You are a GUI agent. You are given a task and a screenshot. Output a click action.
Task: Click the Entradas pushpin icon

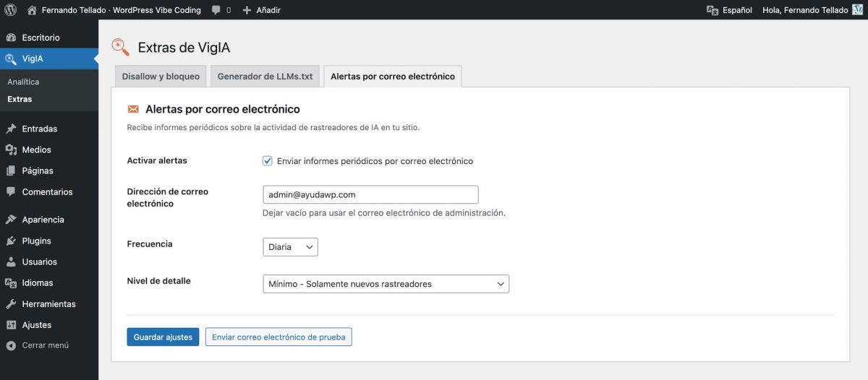coord(10,129)
